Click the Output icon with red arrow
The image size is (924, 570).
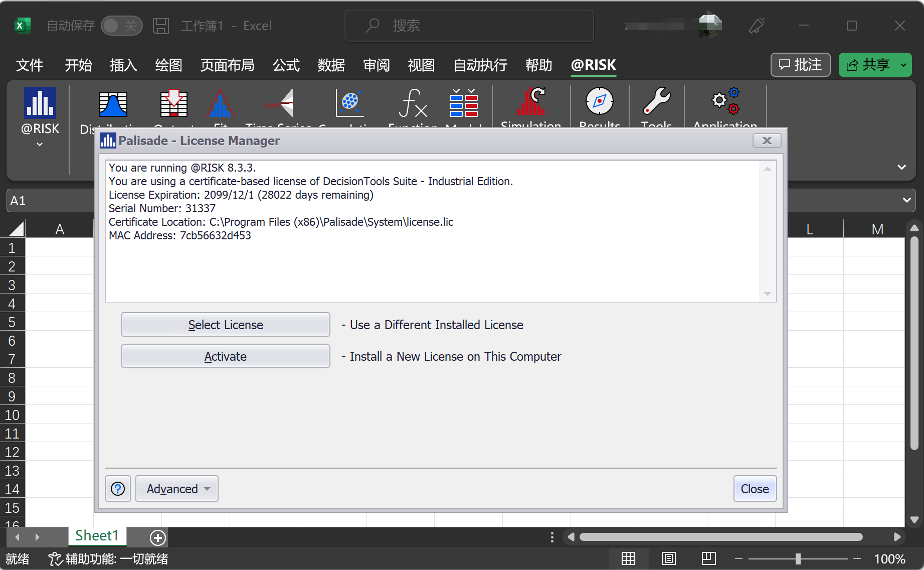click(x=173, y=104)
